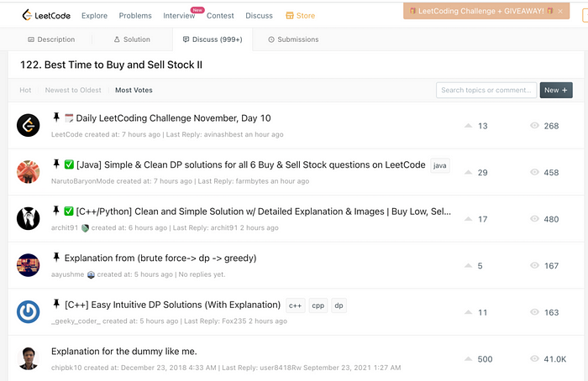Image resolution: width=588 pixels, height=381 pixels.
Task: Click archit91 avatar image
Action: point(28,218)
